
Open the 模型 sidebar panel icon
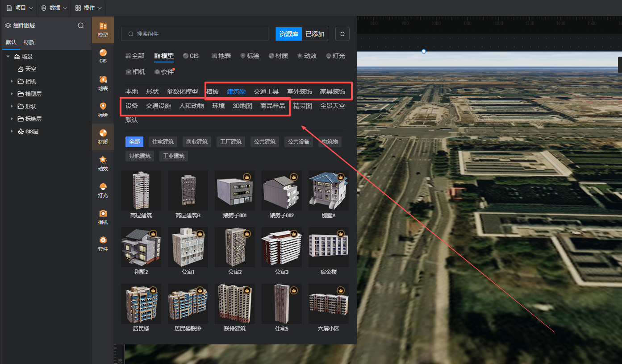coord(103,29)
